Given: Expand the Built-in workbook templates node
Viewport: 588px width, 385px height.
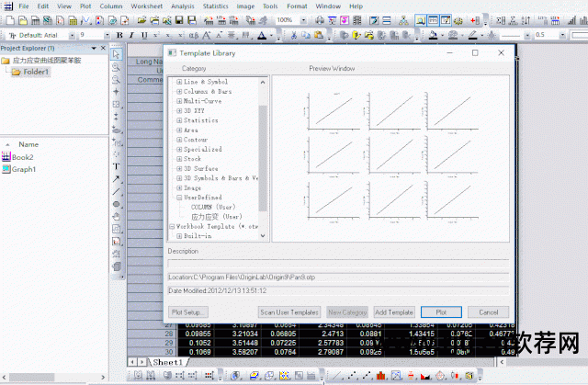Looking at the screenshot, I should tap(179, 236).
